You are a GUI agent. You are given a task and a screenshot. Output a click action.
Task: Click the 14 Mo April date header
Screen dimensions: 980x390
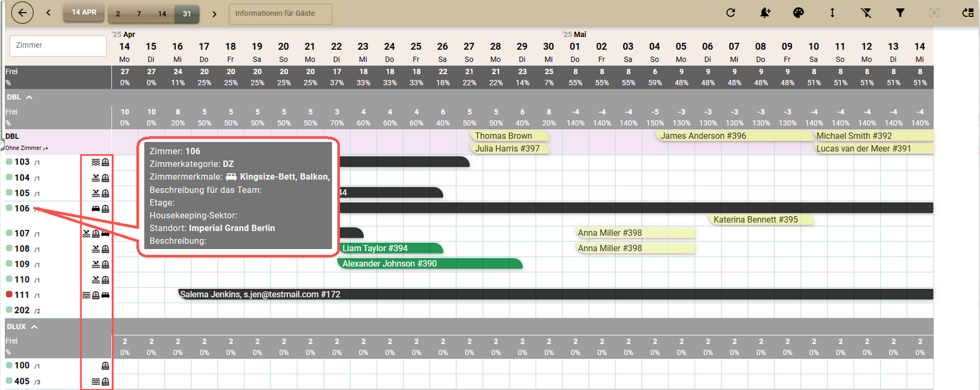pyautogui.click(x=124, y=51)
